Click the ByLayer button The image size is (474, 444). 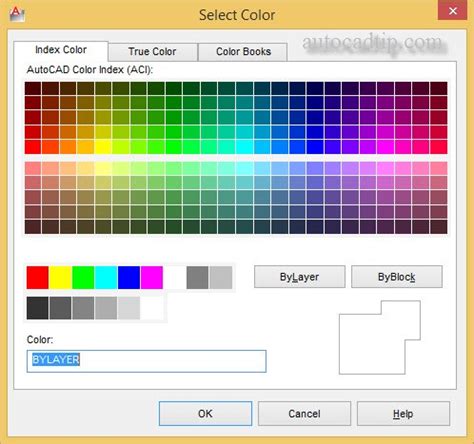(299, 277)
